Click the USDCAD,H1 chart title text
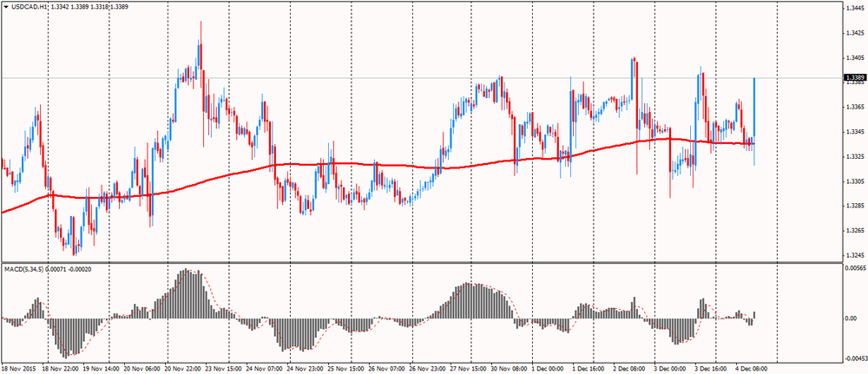 29,8
